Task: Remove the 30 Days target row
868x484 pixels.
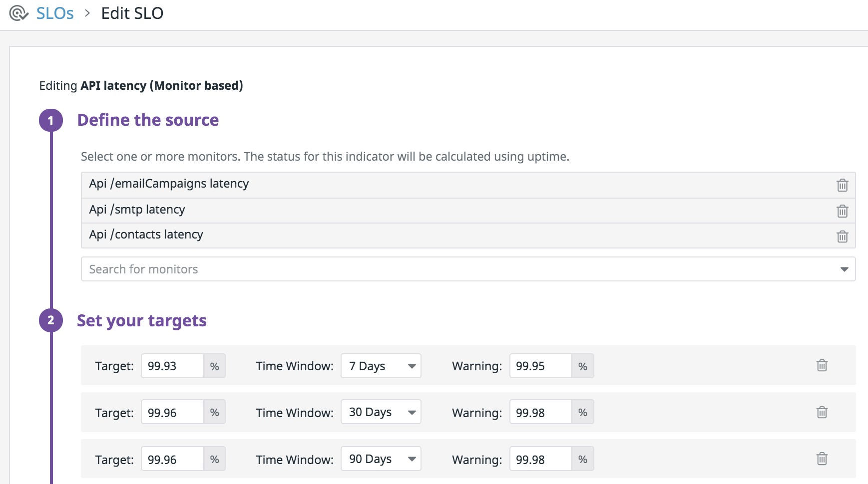Action: (x=822, y=412)
